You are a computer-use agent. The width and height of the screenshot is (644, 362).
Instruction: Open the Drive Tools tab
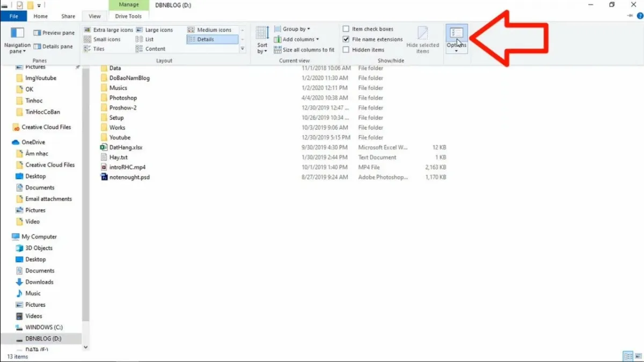tap(128, 16)
